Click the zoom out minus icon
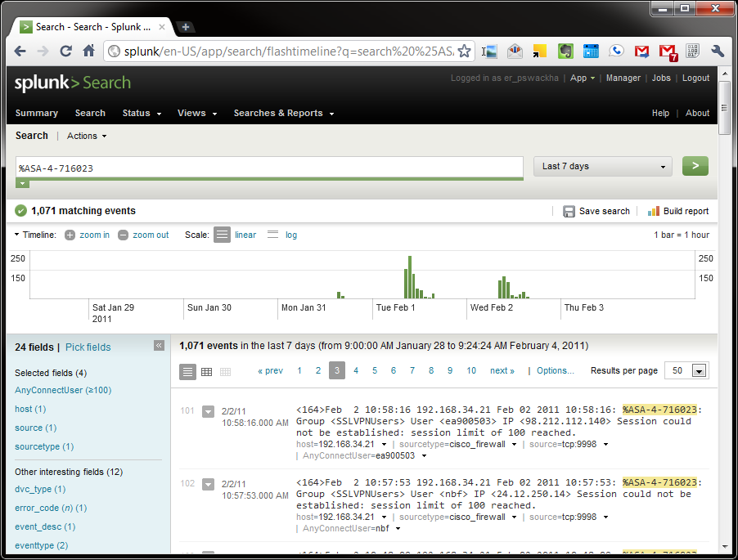 [123, 235]
